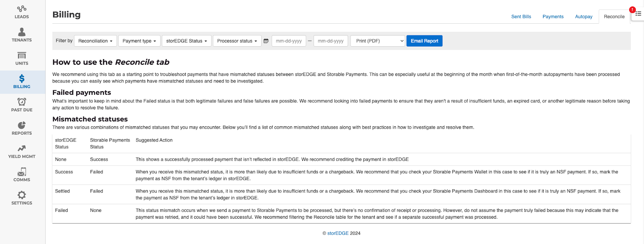Click the Email Report button
The width and height of the screenshot is (644, 244).
pyautogui.click(x=425, y=41)
